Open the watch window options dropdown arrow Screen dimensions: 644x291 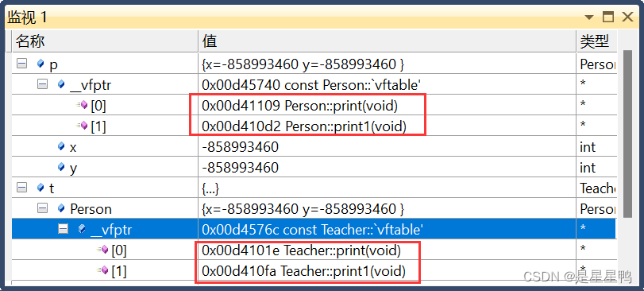[x=589, y=17]
